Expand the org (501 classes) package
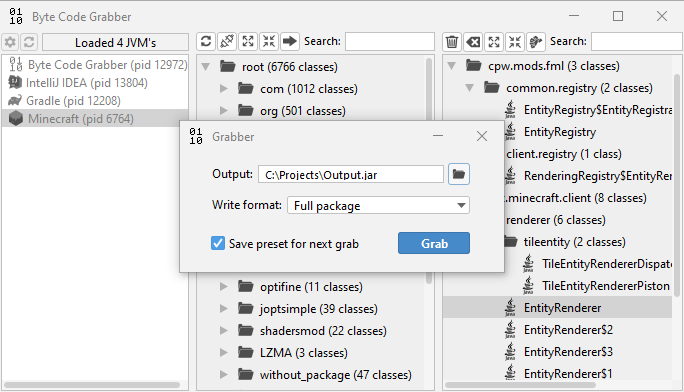The image size is (684, 392). [x=224, y=110]
